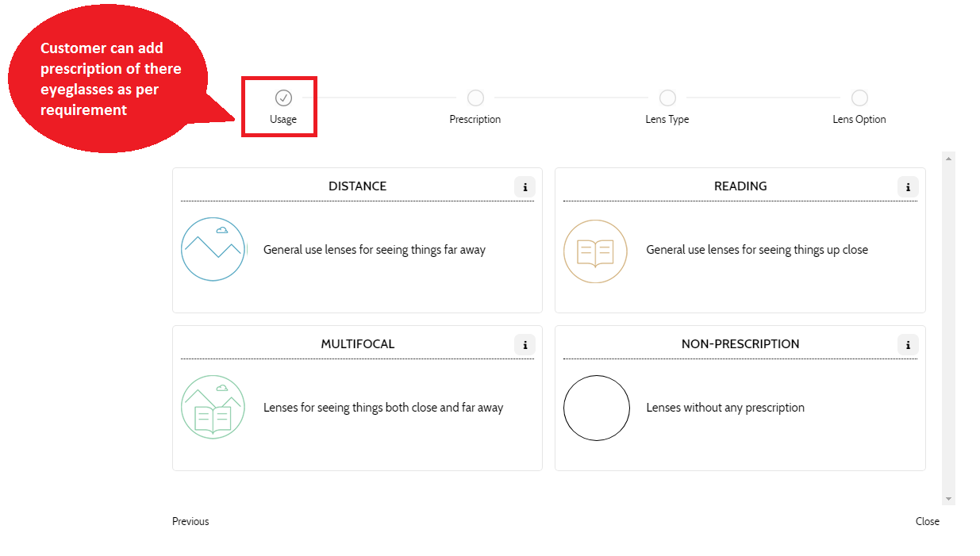This screenshot has height=556, width=980.
Task: Click the Prescription step circle
Action: (475, 98)
